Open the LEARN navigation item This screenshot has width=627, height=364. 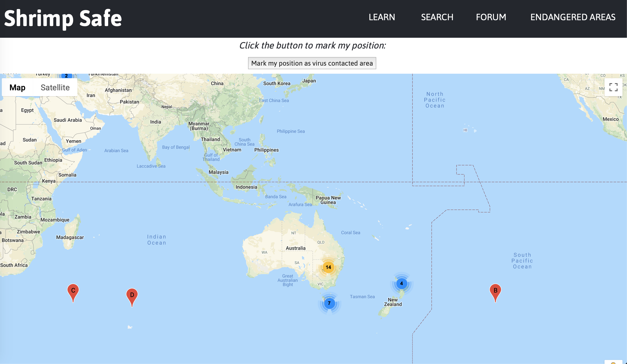[x=382, y=17]
